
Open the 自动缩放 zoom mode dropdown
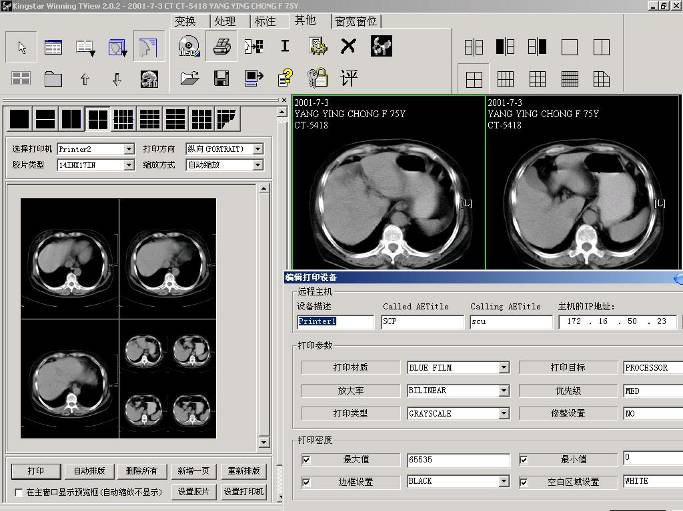click(x=258, y=165)
